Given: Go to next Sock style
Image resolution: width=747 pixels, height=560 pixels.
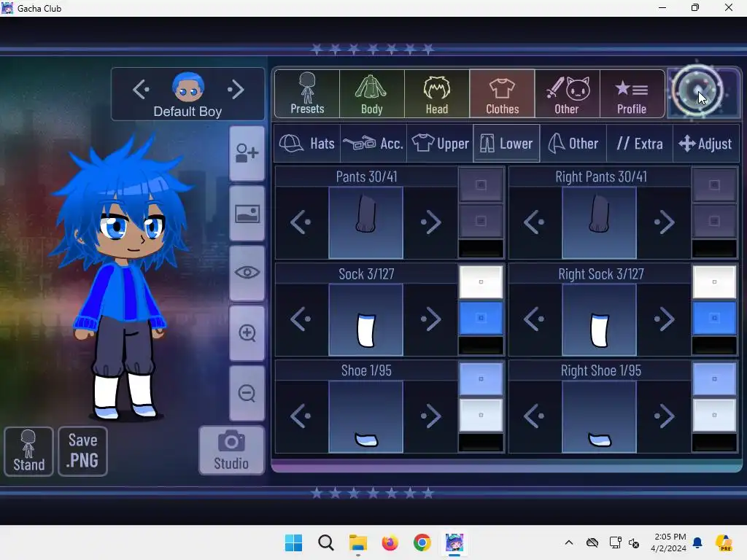Looking at the screenshot, I should point(431,319).
